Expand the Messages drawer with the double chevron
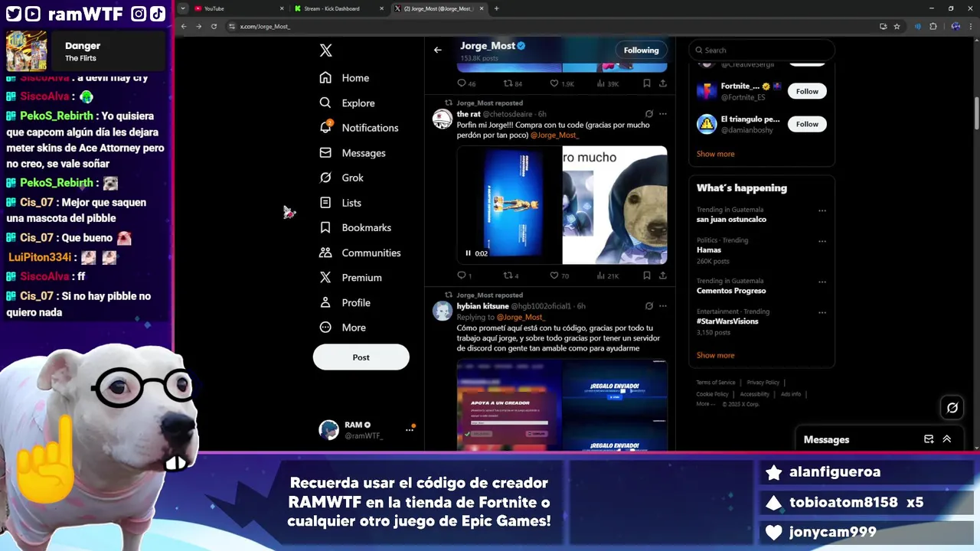980x551 pixels. [x=947, y=439]
